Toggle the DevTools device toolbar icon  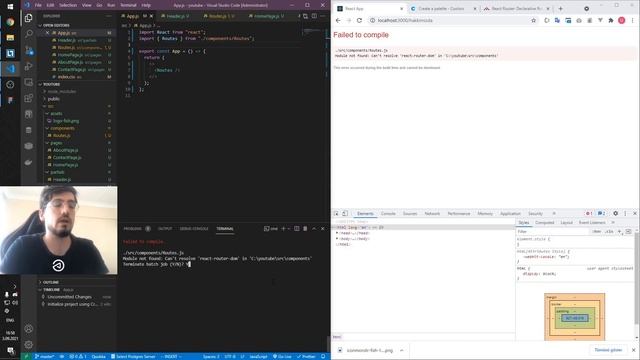coord(345,213)
